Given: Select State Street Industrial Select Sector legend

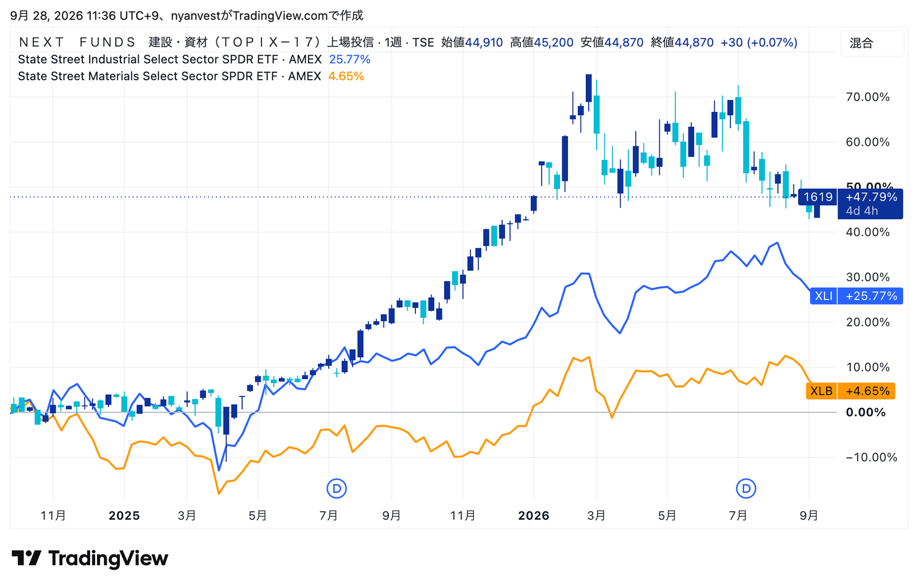Looking at the screenshot, I should tap(170, 60).
